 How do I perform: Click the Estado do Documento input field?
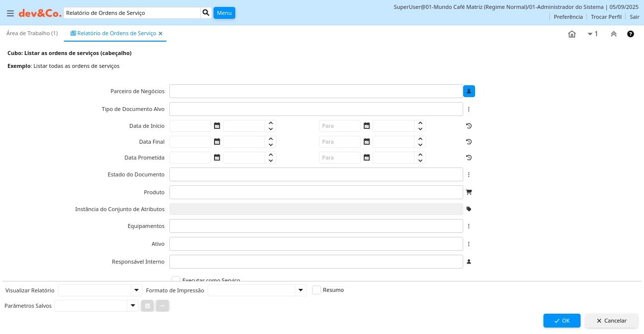click(x=316, y=174)
